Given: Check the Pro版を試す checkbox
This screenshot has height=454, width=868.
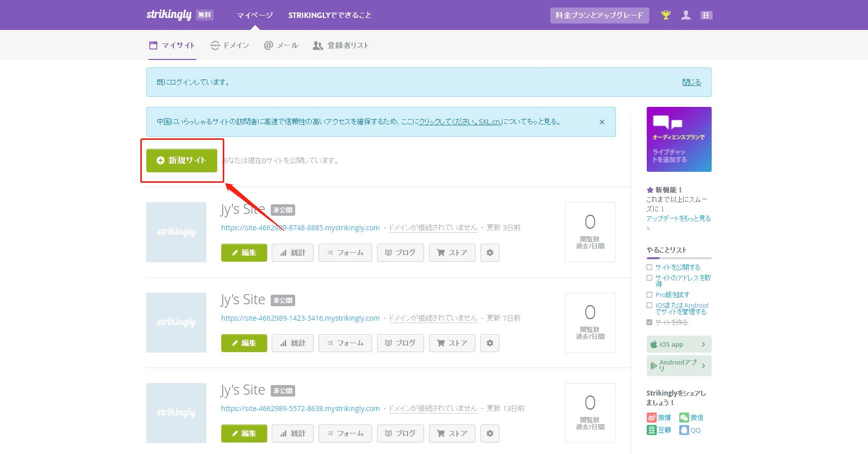Looking at the screenshot, I should [649, 294].
